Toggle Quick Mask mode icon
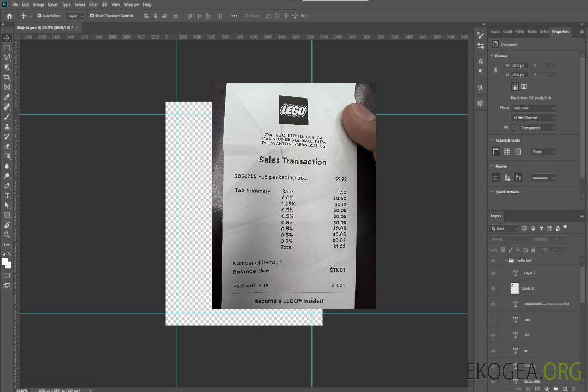Screen dimensions: 588x392 tap(7, 275)
